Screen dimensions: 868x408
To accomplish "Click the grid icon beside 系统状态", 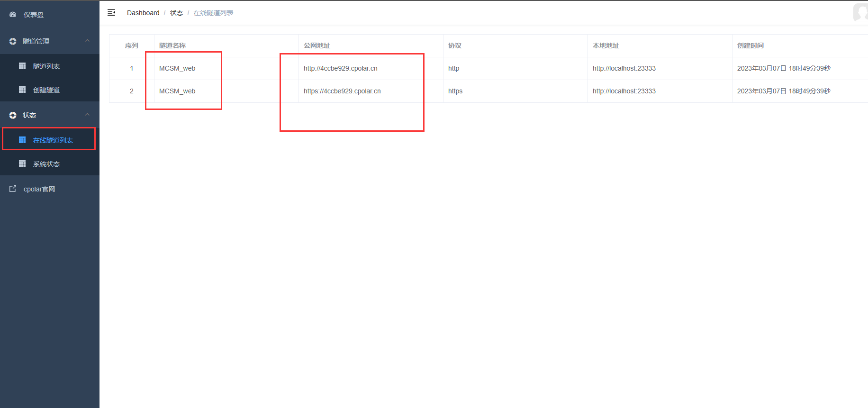I will (x=22, y=164).
